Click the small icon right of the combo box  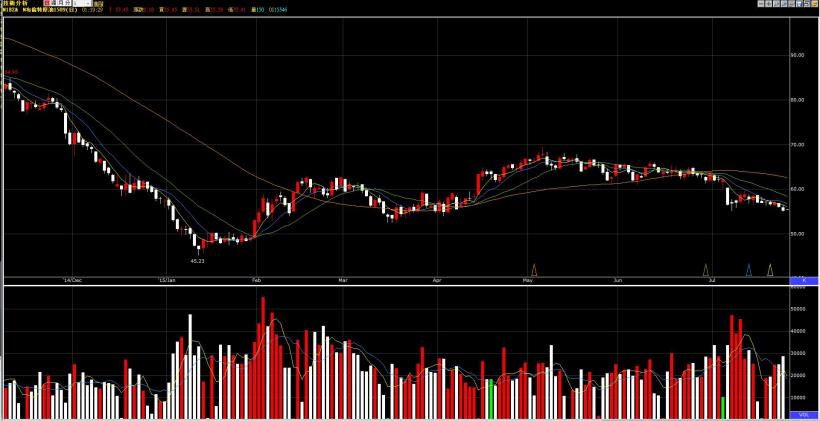(x=98, y=4)
